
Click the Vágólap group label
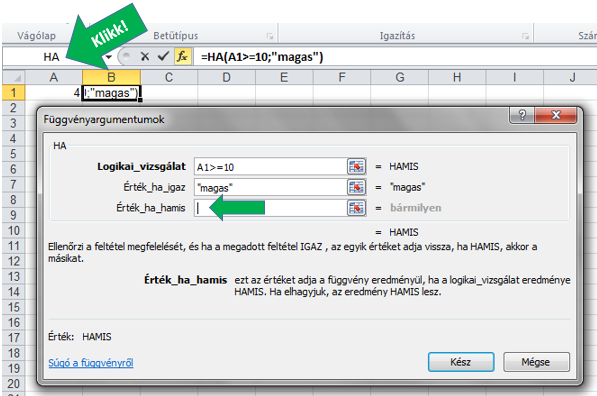[x=37, y=36]
